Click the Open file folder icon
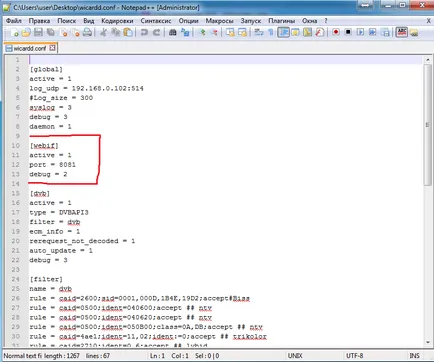The image size is (434, 362). pyautogui.click(x=26, y=32)
